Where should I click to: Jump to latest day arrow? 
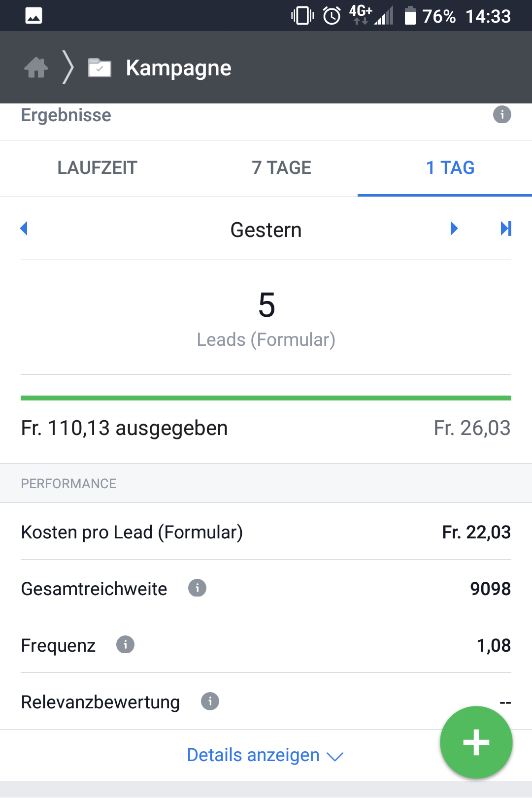(506, 228)
